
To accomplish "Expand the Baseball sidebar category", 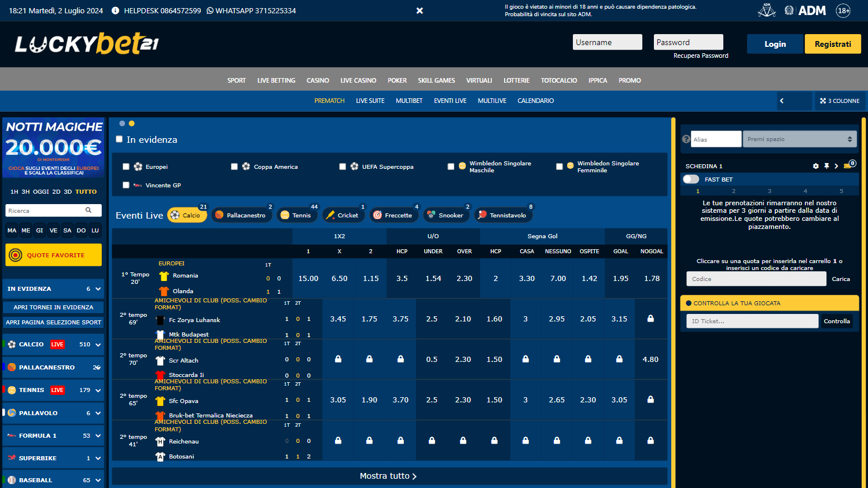I will [x=53, y=480].
